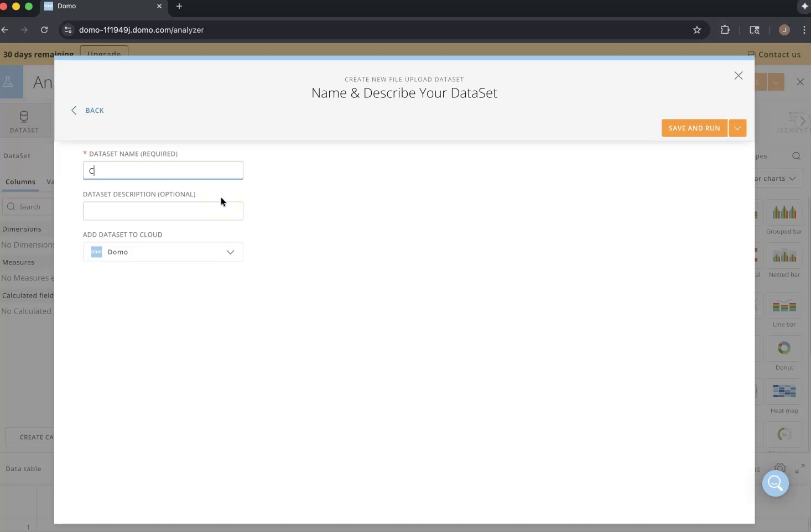Click the column Search field
811x532 pixels.
click(x=29, y=207)
